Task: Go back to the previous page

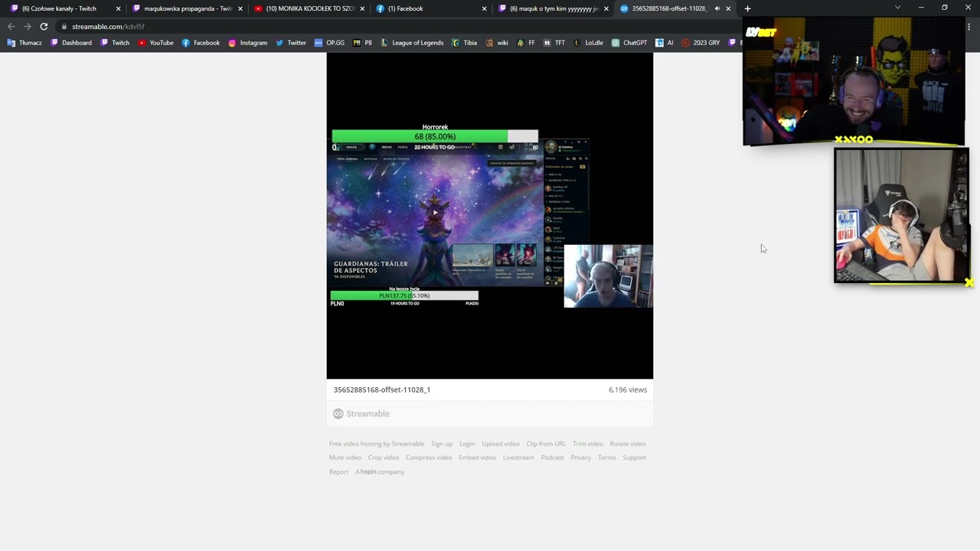Action: (11, 26)
